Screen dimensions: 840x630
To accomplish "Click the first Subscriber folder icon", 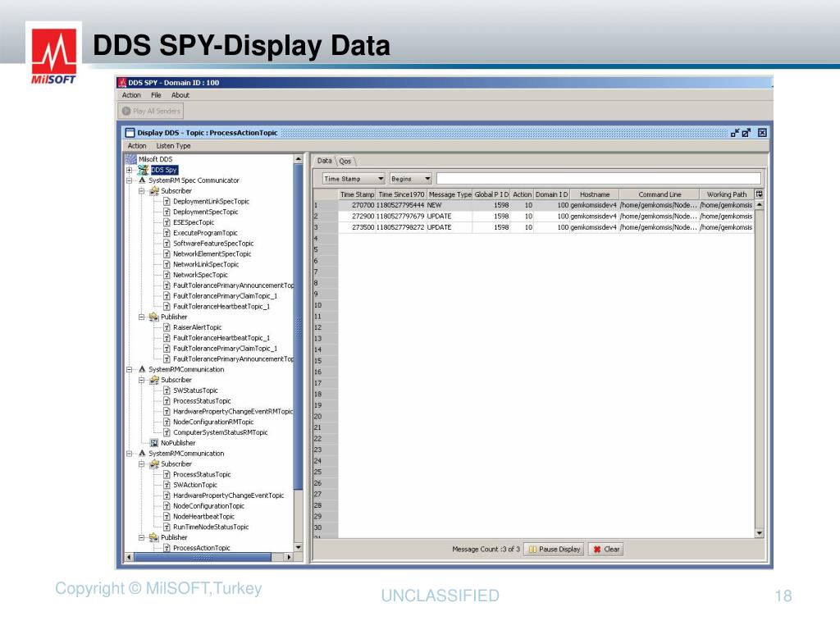I will 153,191.
